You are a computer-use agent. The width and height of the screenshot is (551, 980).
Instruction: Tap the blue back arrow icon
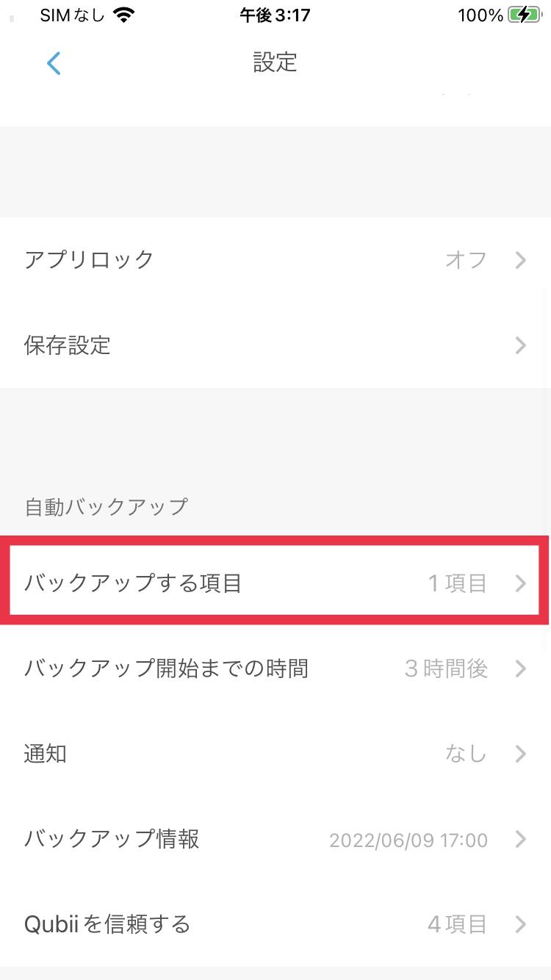[x=54, y=63]
